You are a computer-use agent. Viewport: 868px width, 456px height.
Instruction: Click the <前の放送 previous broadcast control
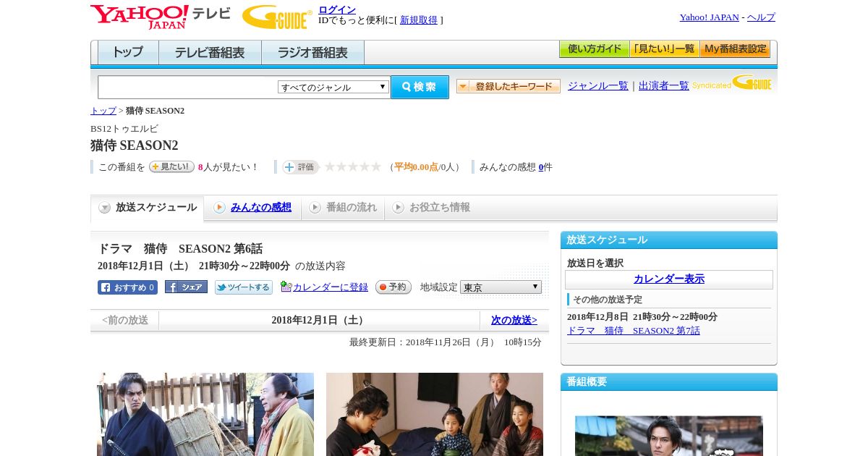pos(125,320)
